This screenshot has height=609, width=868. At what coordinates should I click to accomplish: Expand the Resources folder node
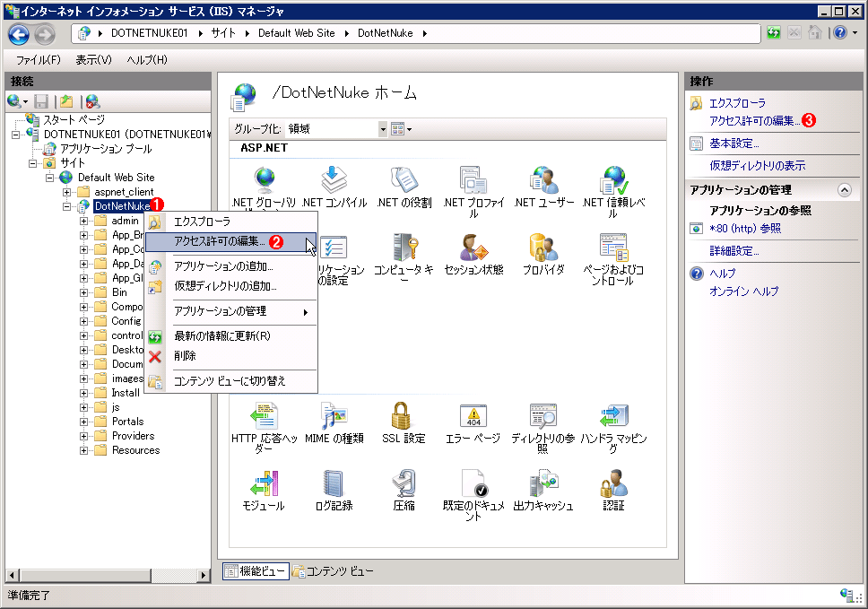point(83,450)
